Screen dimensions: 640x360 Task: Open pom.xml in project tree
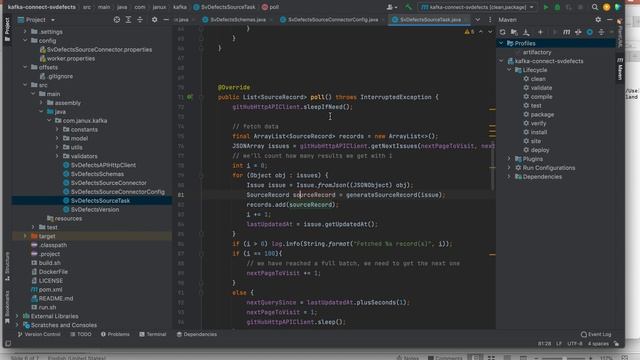51,289
